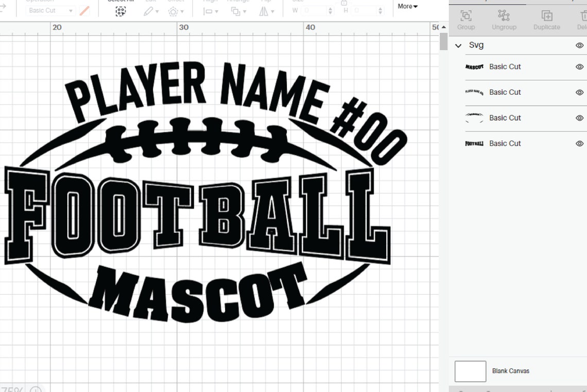Click the Blank Canvas label
This screenshot has width=587, height=392.
click(x=511, y=371)
